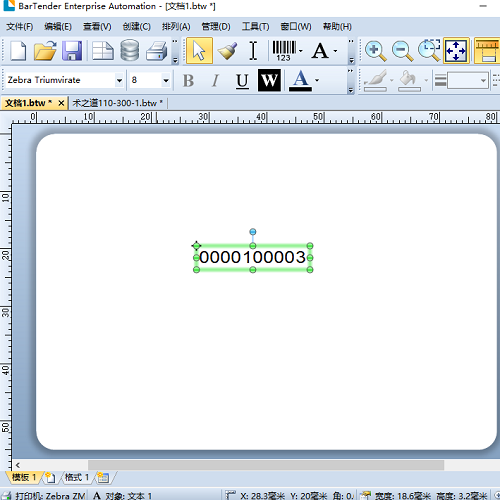
Task: Toggle italic formatting
Action: 216,80
